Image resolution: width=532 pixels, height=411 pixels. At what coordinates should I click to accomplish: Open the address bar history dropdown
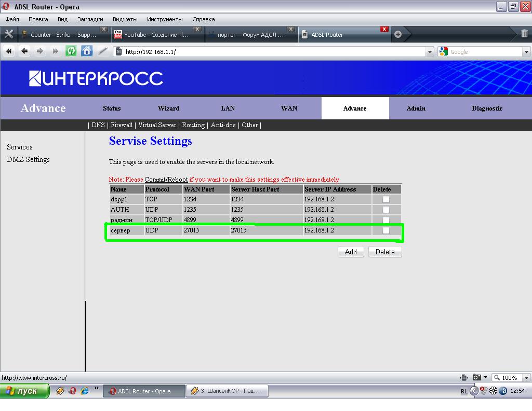[x=430, y=52]
